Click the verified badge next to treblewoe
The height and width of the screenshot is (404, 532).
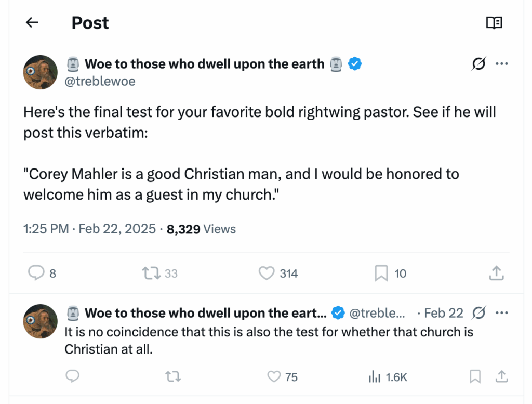(x=355, y=63)
